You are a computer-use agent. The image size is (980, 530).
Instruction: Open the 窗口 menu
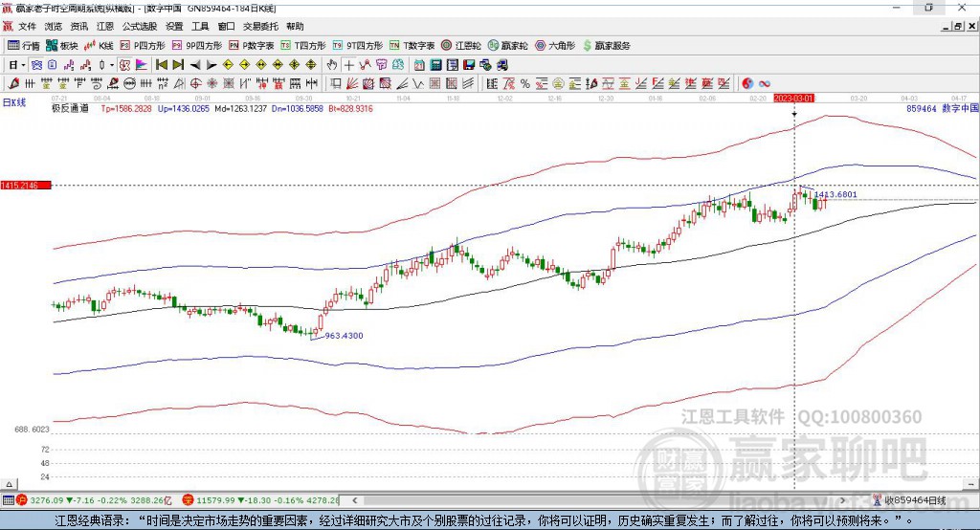226,26
